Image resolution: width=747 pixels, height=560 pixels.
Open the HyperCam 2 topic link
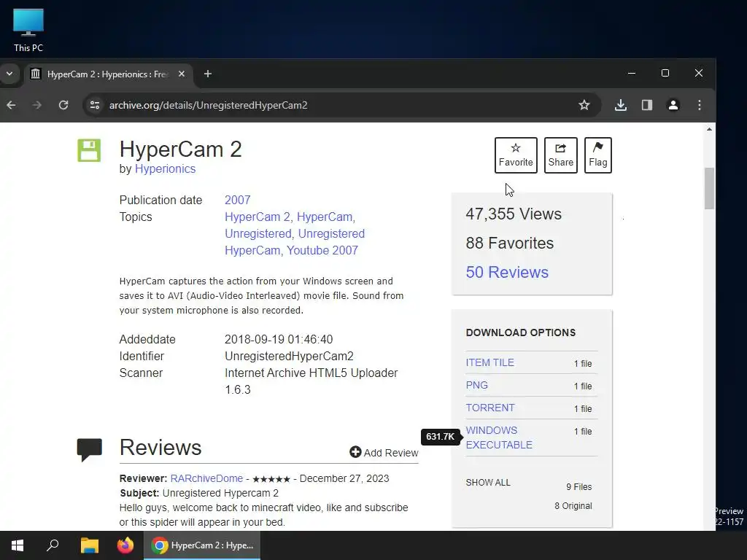tap(258, 217)
